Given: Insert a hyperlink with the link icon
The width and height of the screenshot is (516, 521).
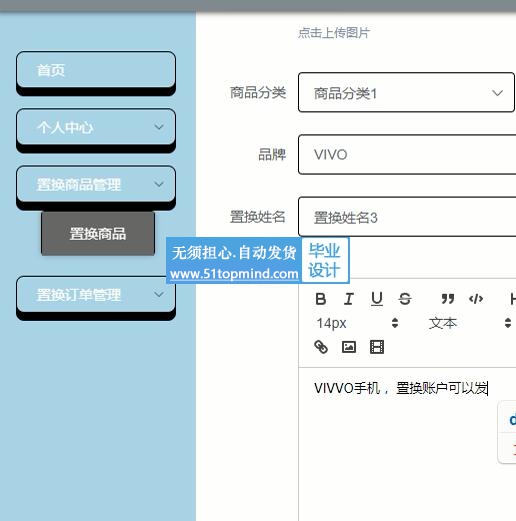Looking at the screenshot, I should tap(321, 347).
